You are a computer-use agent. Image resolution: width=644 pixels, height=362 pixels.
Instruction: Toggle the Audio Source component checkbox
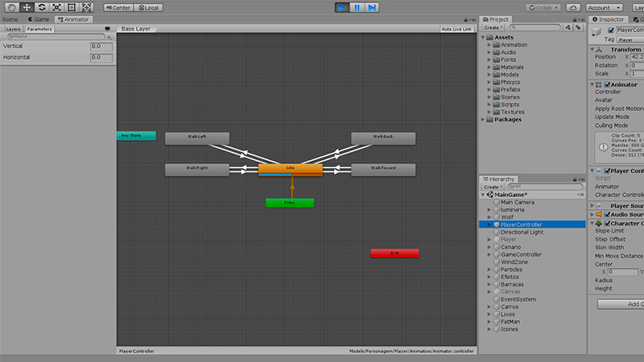[x=607, y=214]
